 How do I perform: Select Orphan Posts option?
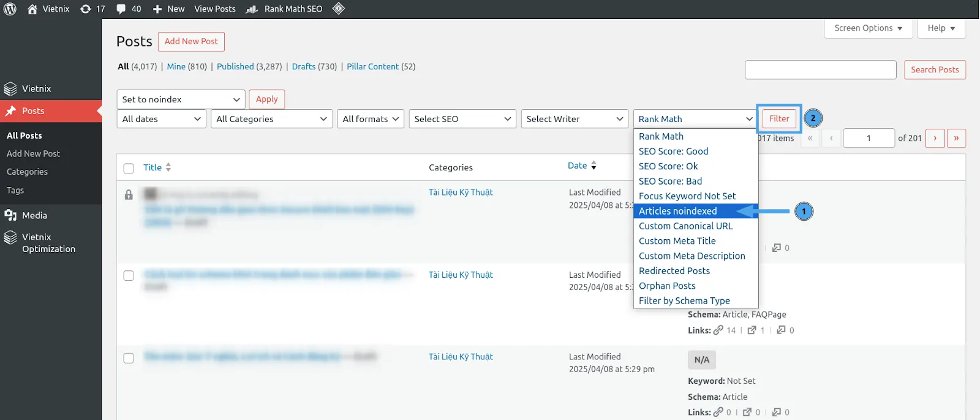tap(696, 286)
